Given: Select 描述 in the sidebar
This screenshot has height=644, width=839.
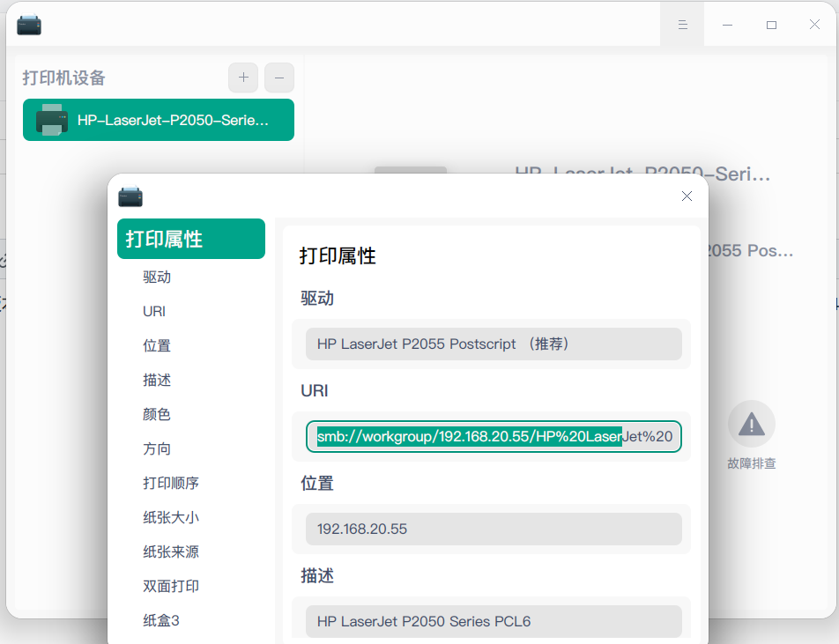Looking at the screenshot, I should tap(156, 379).
